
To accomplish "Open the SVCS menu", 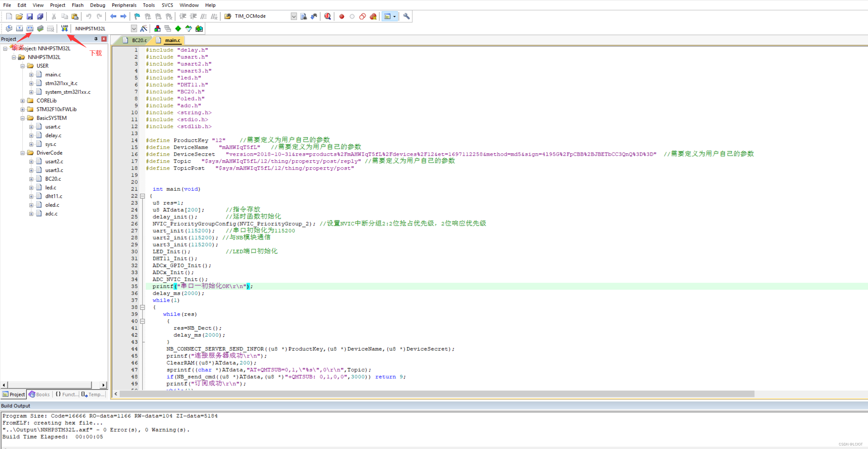I will pyautogui.click(x=167, y=5).
